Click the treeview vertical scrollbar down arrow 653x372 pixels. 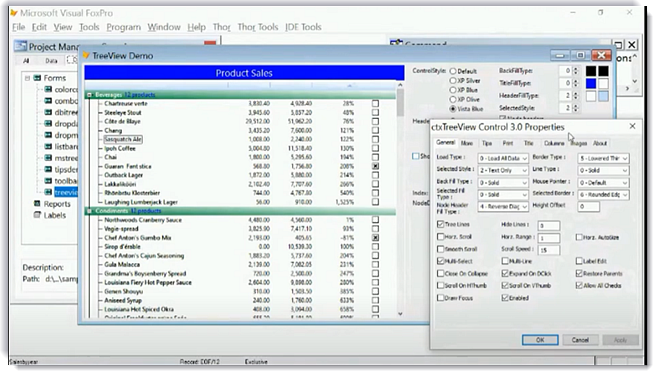coord(400,314)
